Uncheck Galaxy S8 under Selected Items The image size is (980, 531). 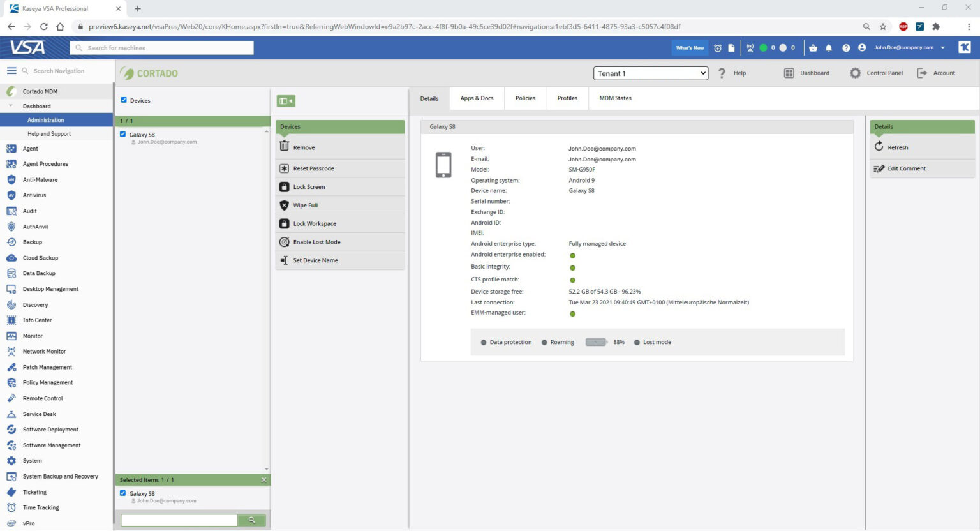123,493
